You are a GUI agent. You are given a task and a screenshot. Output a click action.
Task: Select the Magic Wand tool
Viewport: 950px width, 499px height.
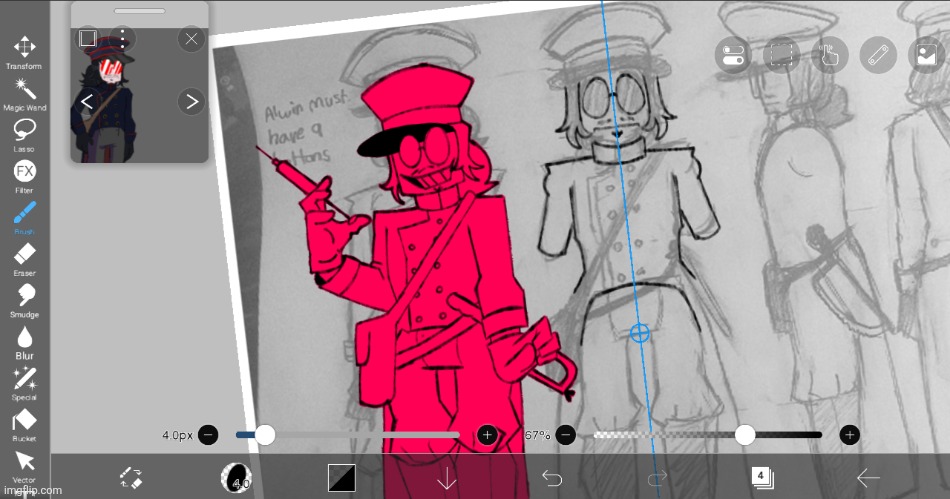(x=24, y=94)
